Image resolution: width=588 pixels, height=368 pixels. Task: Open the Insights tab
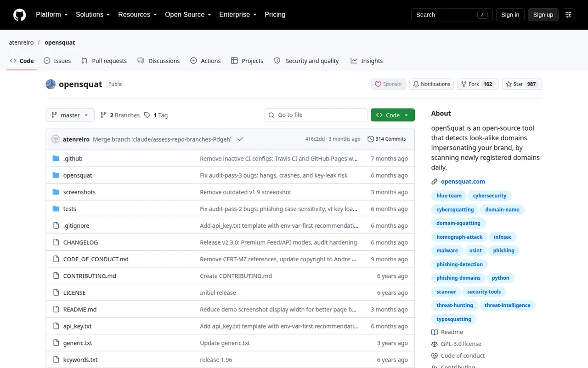tap(367, 61)
